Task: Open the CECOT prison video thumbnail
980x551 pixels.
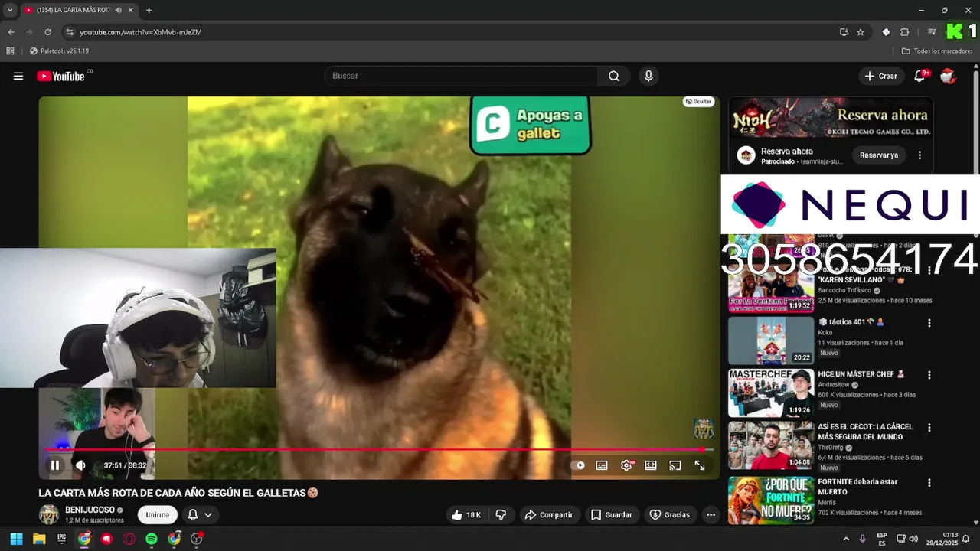Action: pos(770,445)
